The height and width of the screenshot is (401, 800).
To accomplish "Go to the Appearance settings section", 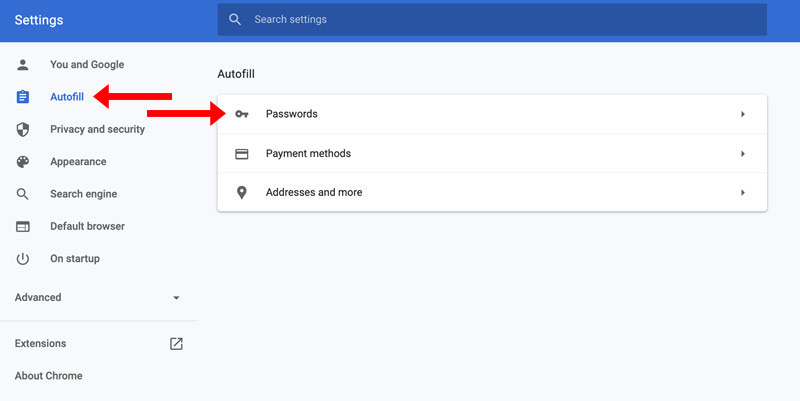I will click(78, 162).
